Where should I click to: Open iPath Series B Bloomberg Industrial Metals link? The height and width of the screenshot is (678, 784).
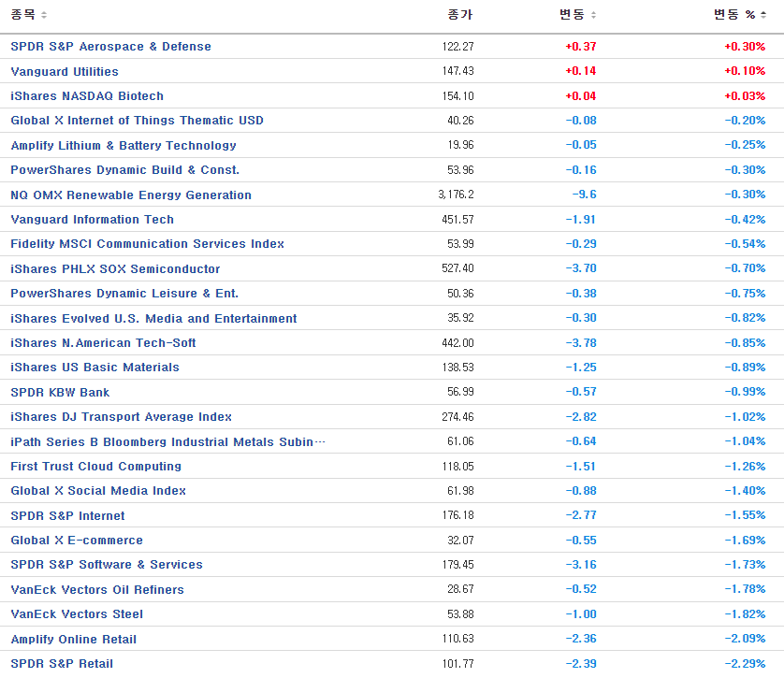[168, 441]
